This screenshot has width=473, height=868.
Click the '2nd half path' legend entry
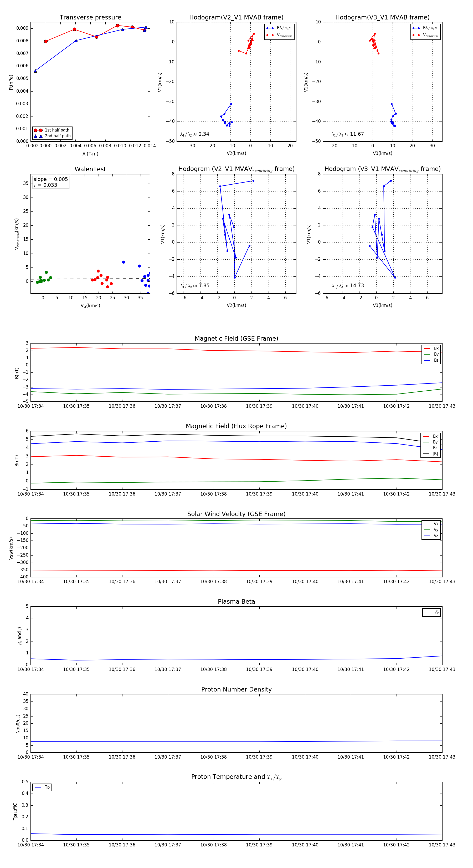pyautogui.click(x=52, y=136)
